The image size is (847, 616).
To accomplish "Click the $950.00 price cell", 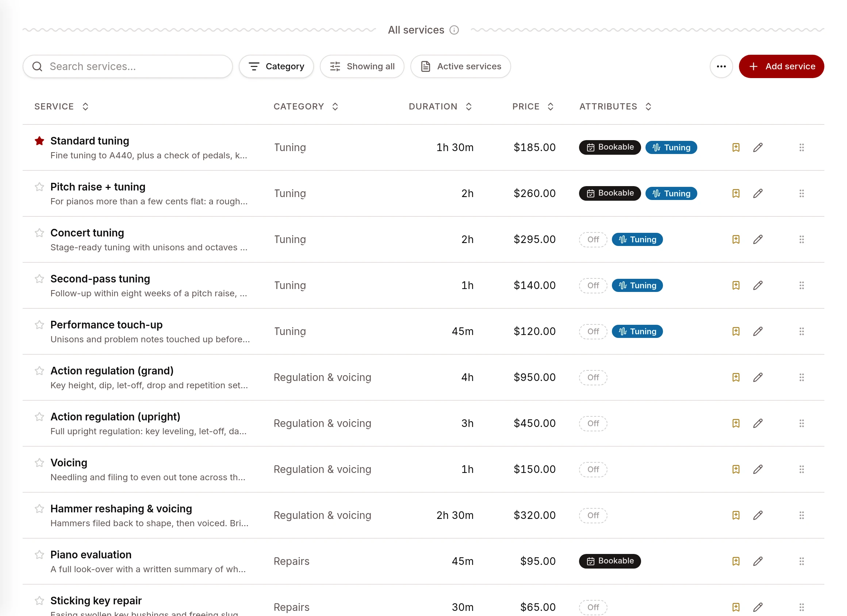I will pos(534,377).
